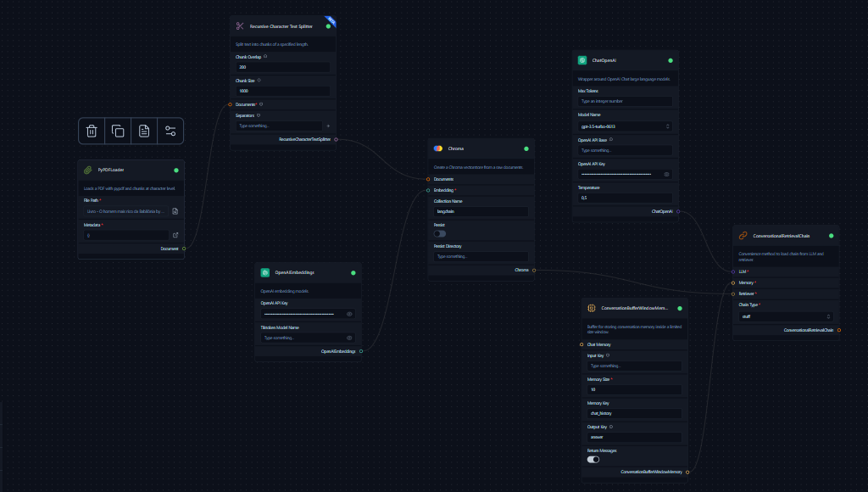The image size is (868, 492).
Task: Expand the Metadata editor on PyPDFLoader
Action: coord(175,235)
